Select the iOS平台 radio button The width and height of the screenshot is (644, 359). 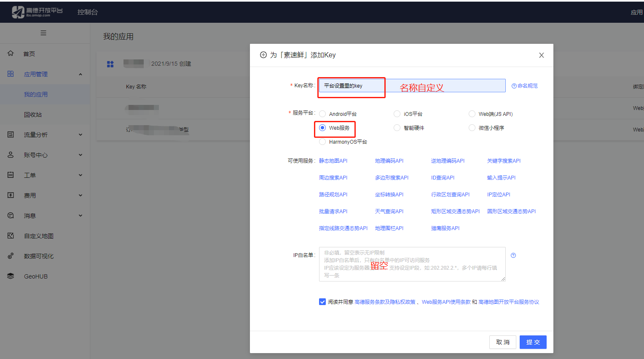397,114
